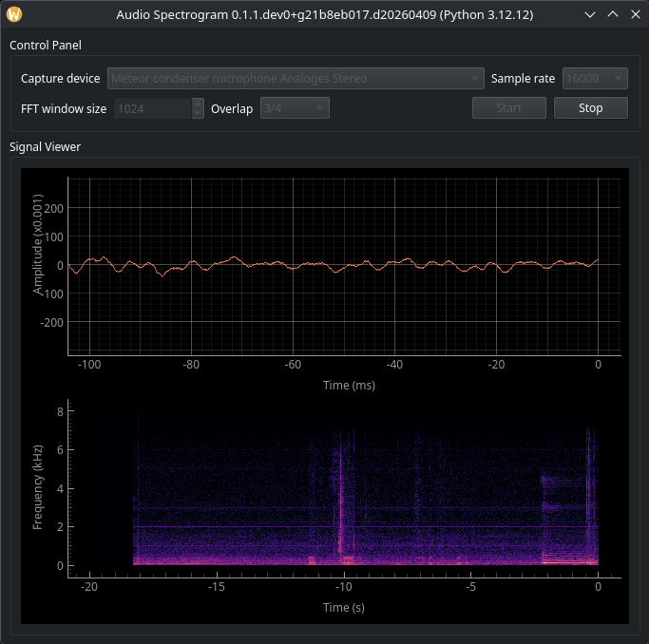The image size is (649, 644).
Task: Click the FFT window size field
Action: click(153, 108)
